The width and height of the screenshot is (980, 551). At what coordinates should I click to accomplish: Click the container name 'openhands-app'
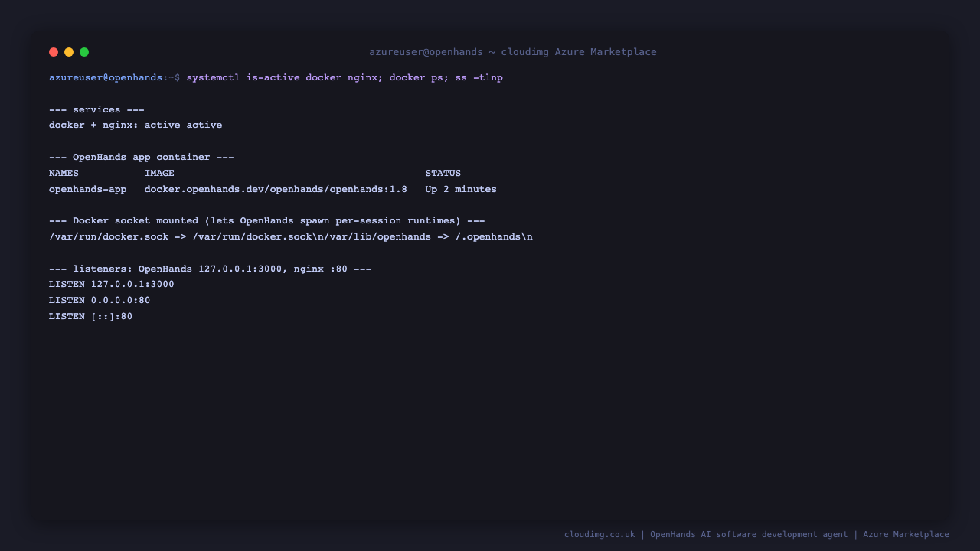88,189
